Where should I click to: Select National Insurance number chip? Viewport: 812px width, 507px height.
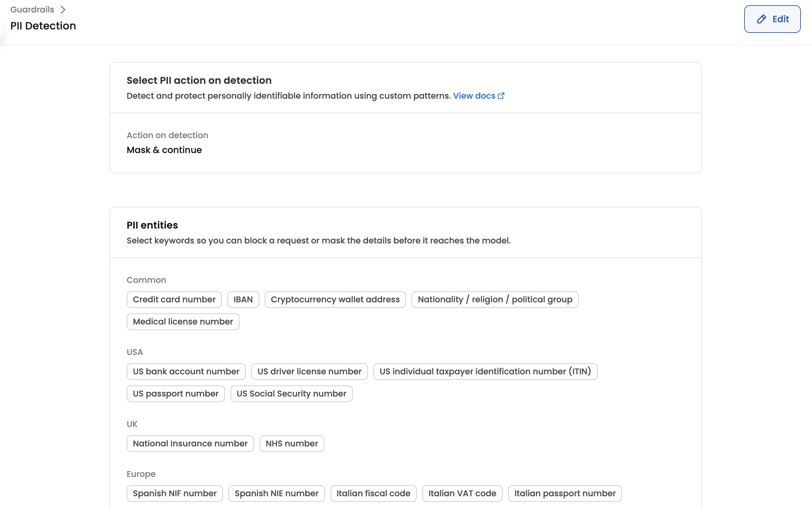coord(190,444)
